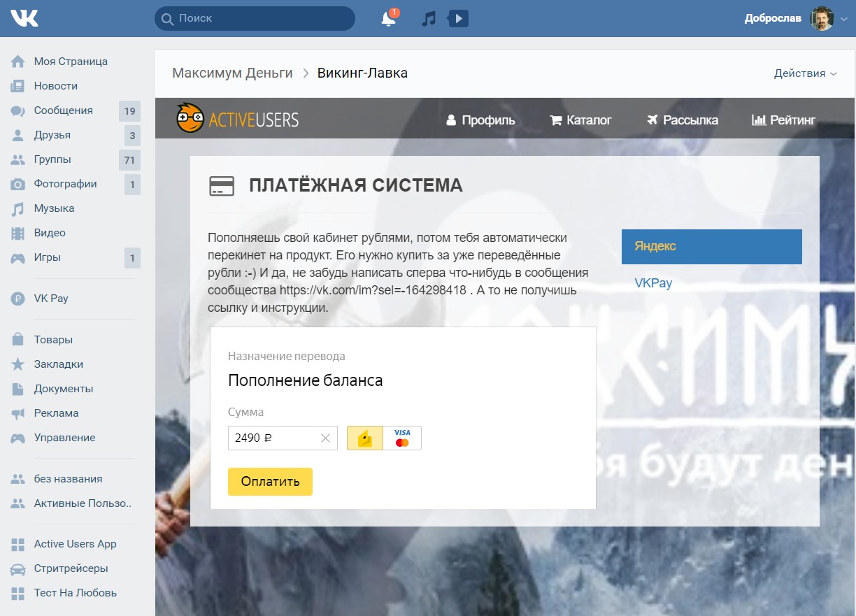Open the notifications bell icon

point(388,19)
